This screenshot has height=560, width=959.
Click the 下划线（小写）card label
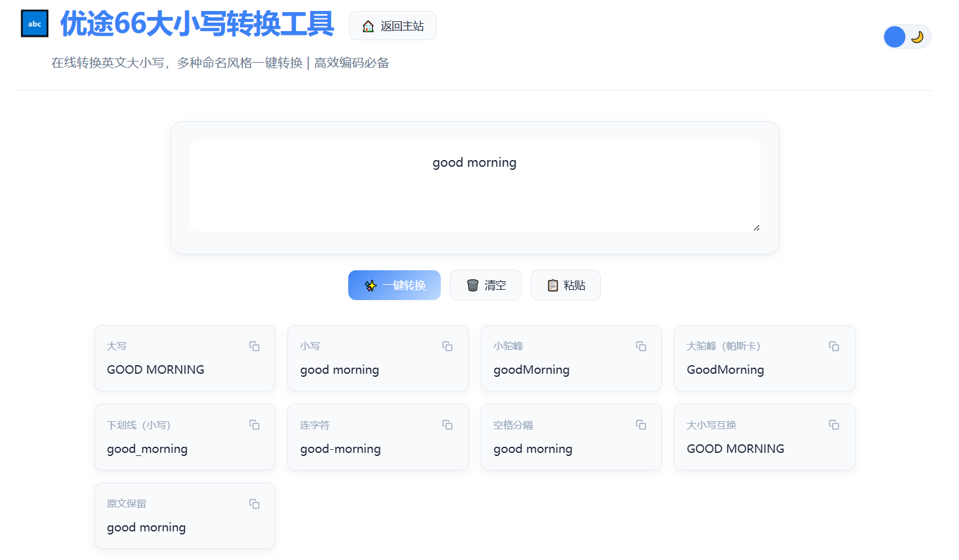click(139, 425)
